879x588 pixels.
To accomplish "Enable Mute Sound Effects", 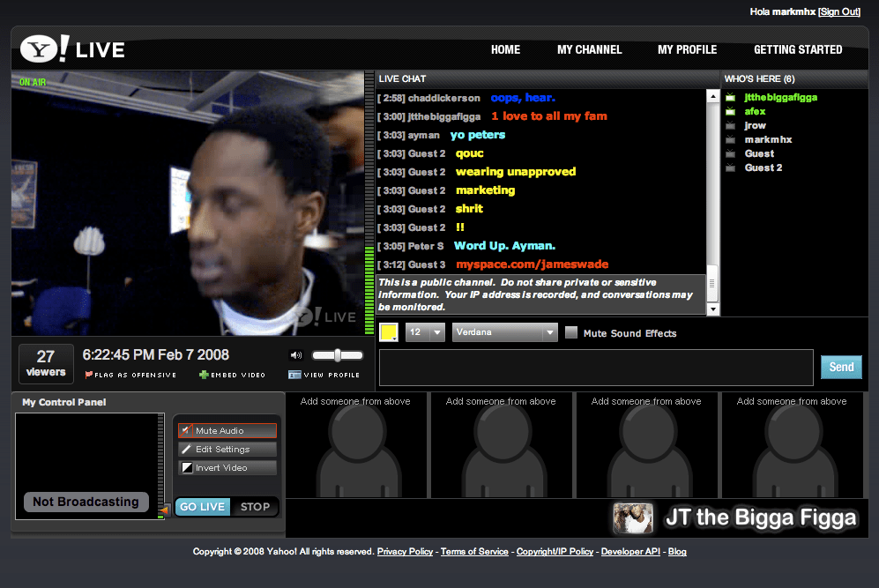I will point(570,333).
